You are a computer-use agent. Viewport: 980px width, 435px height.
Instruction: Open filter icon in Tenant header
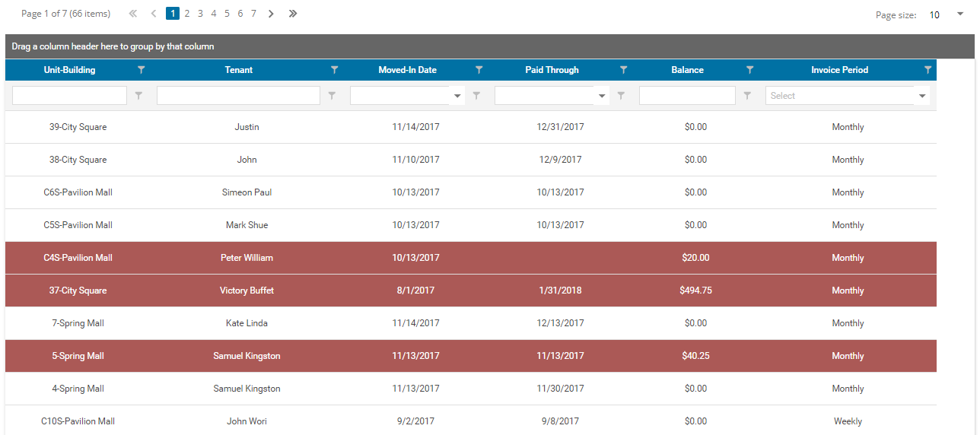coord(334,70)
